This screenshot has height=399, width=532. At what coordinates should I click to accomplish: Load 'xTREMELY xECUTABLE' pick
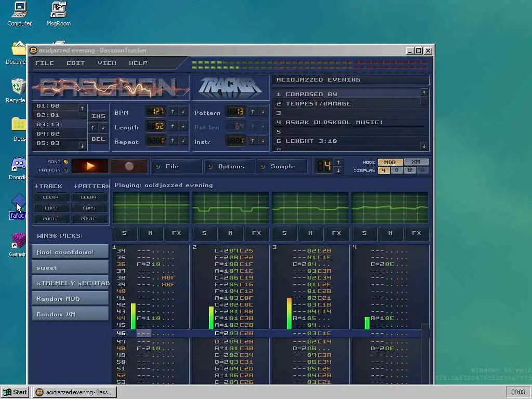coord(70,283)
